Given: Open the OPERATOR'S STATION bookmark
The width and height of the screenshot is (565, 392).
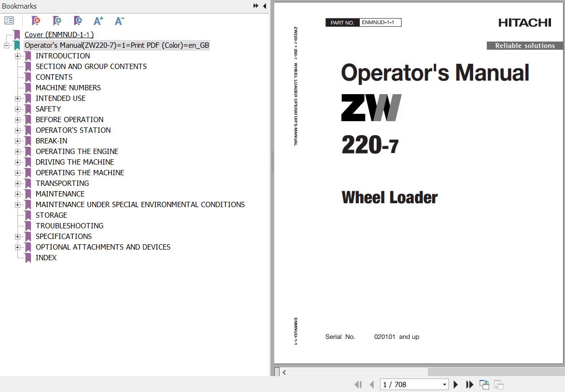Looking at the screenshot, I should tap(73, 130).
